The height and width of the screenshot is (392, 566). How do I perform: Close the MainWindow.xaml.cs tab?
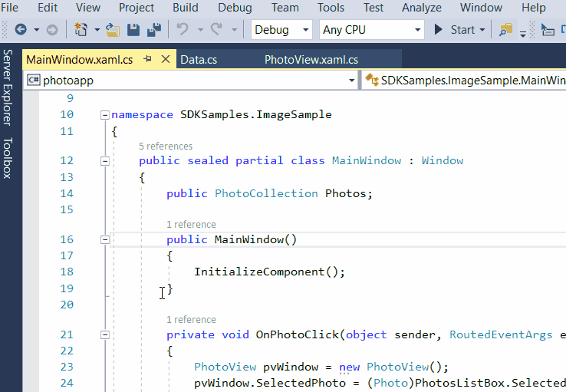coord(166,59)
